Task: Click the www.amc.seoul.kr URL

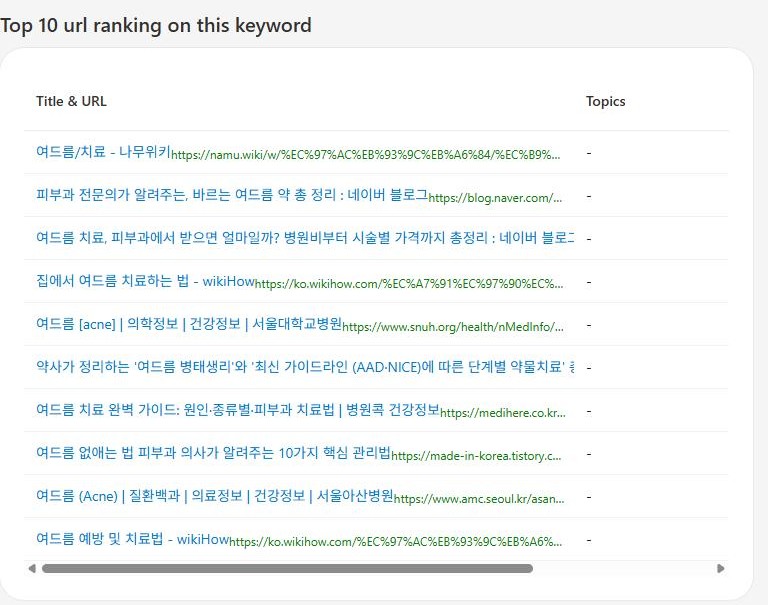Action: click(x=479, y=499)
